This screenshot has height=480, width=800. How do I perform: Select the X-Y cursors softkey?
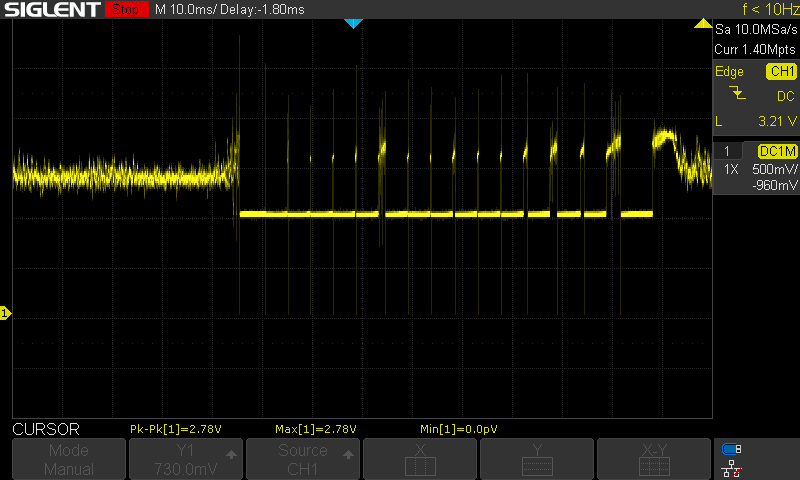pyautogui.click(x=654, y=459)
